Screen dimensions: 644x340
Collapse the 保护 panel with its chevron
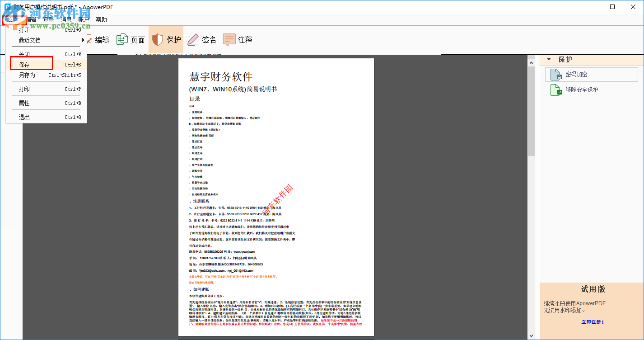[549, 60]
